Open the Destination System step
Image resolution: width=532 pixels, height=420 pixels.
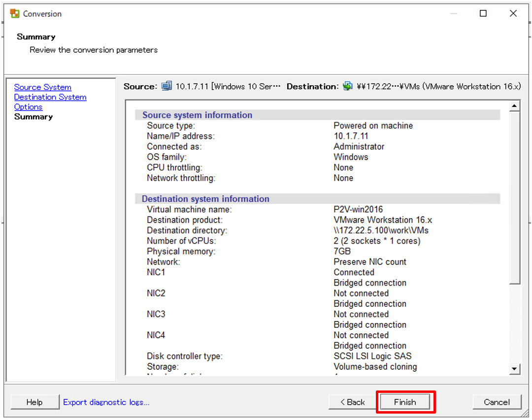click(50, 97)
